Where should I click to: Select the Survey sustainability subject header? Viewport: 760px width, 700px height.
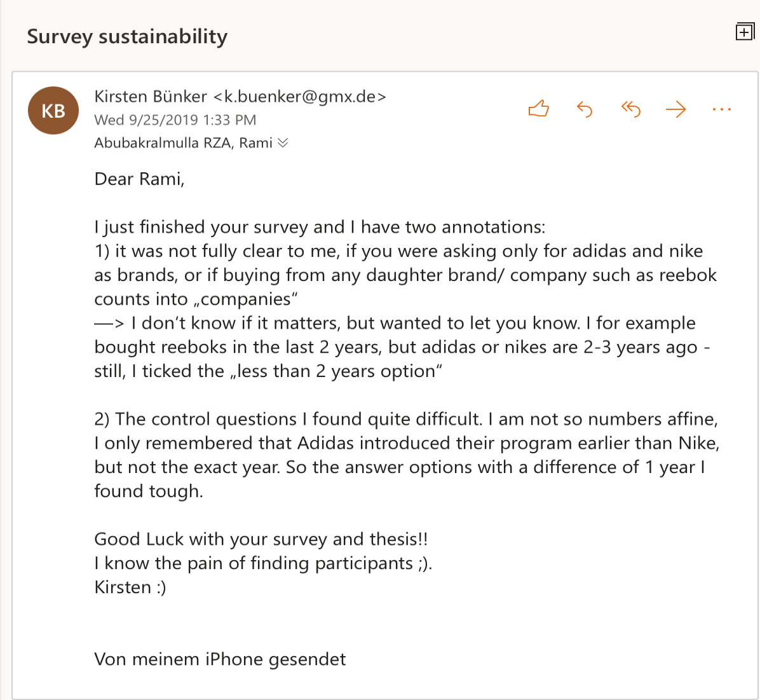[126, 36]
